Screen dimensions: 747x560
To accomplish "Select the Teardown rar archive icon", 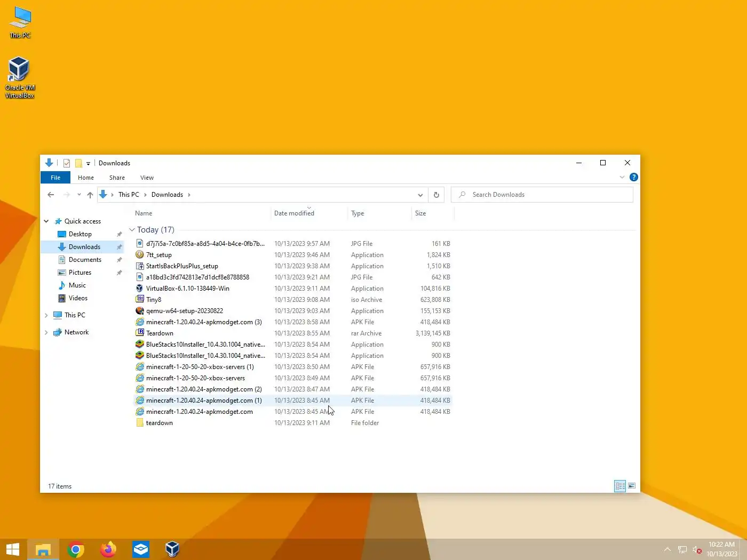I will point(140,333).
